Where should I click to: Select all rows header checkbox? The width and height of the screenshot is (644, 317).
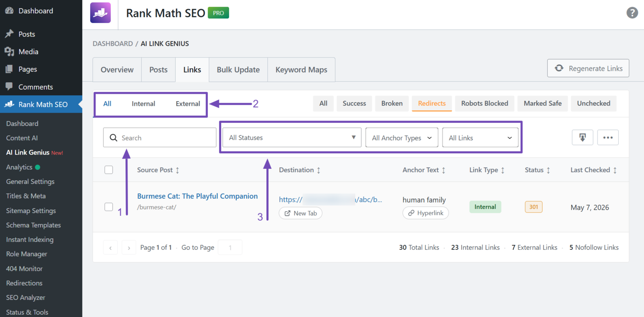[x=109, y=170]
